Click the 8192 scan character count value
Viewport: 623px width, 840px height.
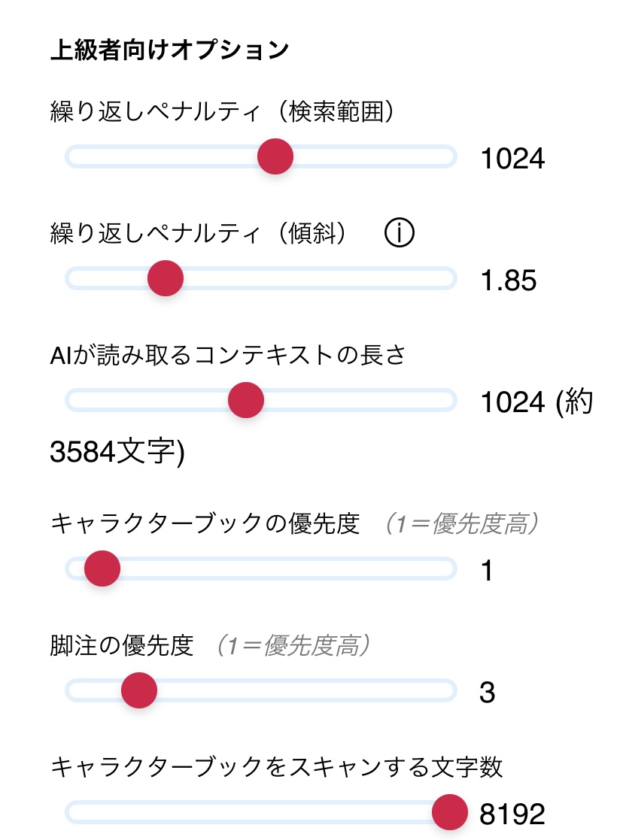512,814
